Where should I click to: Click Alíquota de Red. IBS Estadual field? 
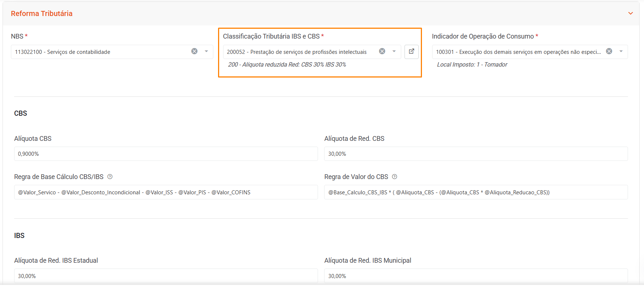pos(166,276)
